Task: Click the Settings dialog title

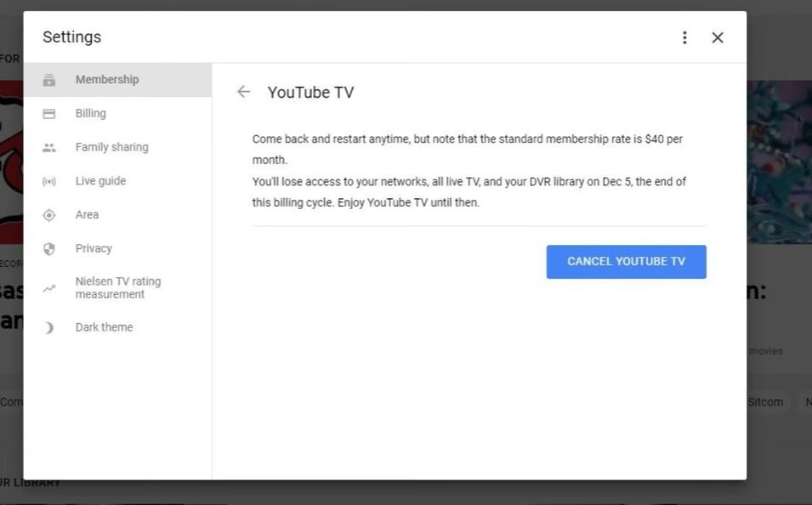Action: [72, 37]
